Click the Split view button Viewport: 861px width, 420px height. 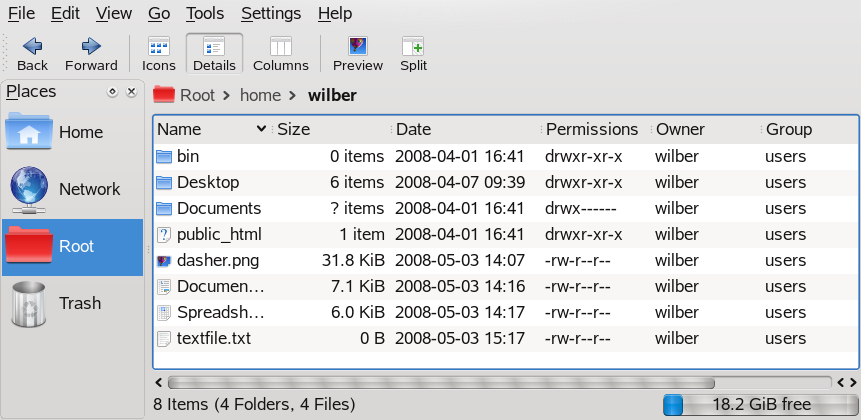[x=413, y=46]
